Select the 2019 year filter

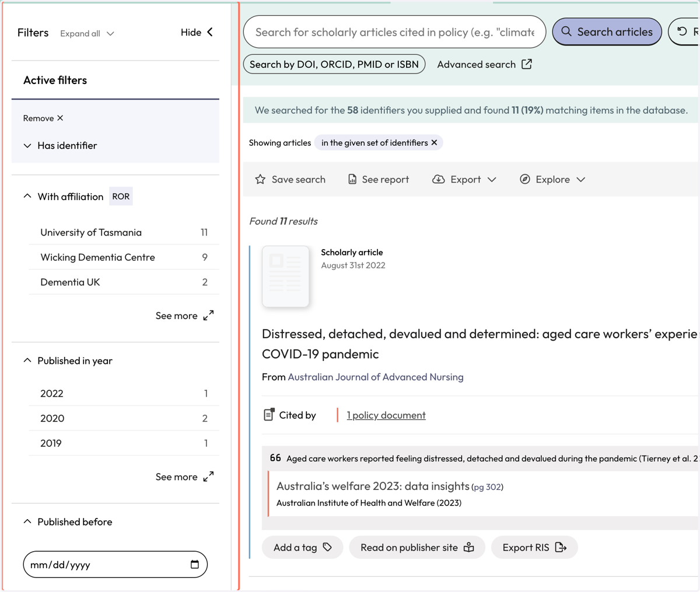(124, 443)
